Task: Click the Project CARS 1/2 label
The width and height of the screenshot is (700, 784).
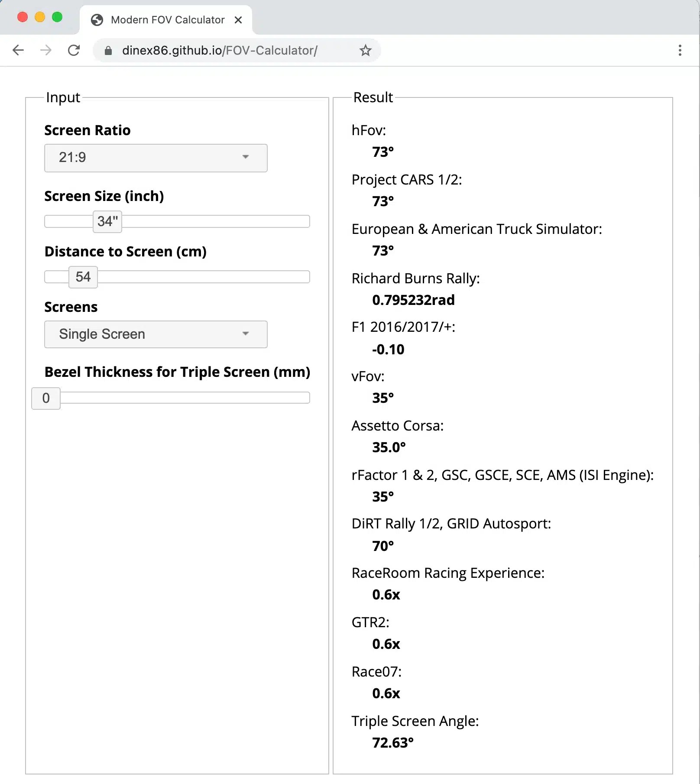Action: click(407, 180)
